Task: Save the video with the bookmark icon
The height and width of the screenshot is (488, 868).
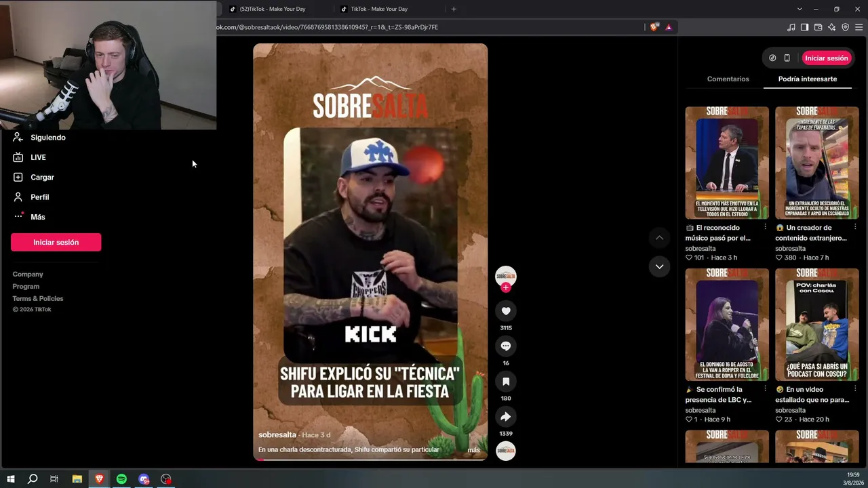Action: [x=506, y=382]
